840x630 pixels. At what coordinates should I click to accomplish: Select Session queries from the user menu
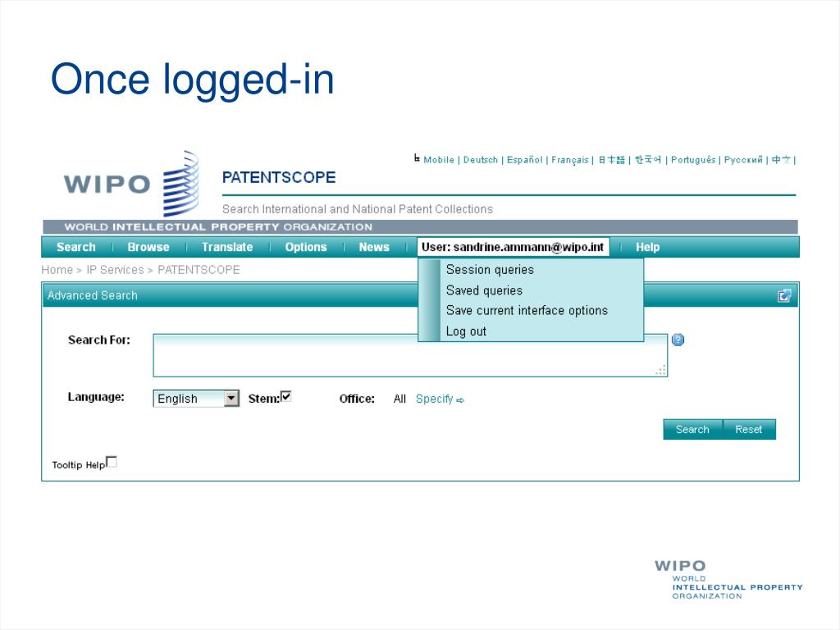[491, 269]
